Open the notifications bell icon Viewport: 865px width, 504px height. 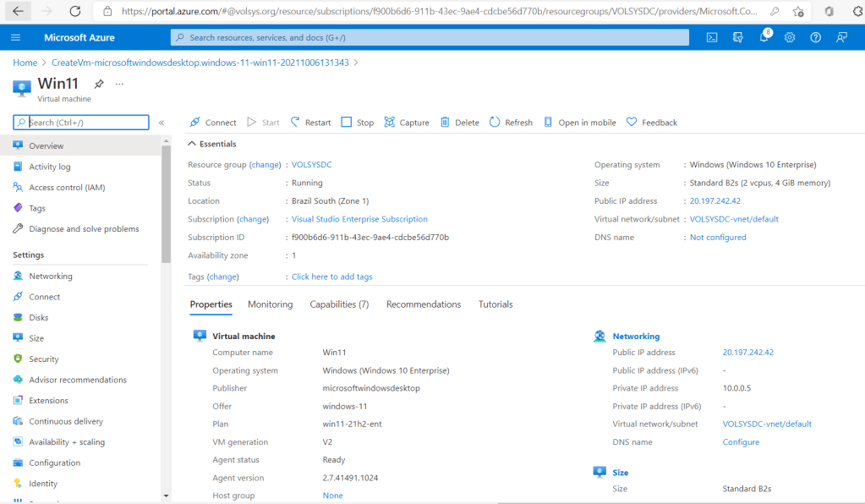[764, 37]
